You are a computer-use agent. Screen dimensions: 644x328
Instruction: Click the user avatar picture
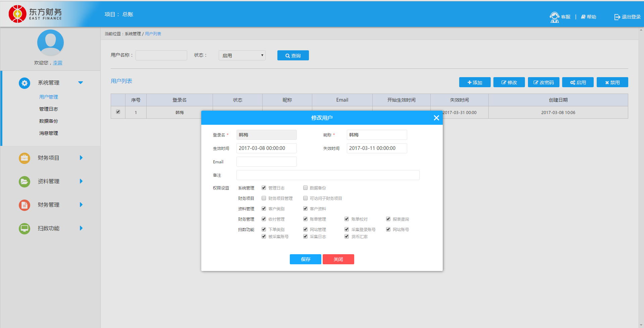pos(50,43)
